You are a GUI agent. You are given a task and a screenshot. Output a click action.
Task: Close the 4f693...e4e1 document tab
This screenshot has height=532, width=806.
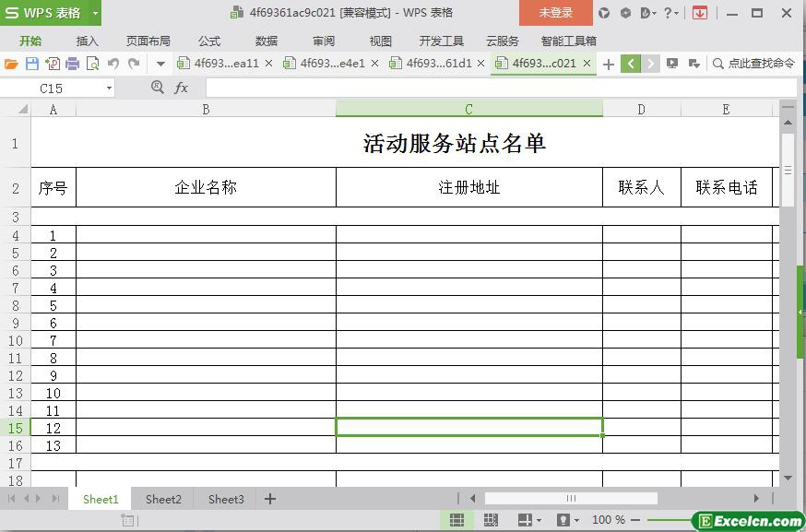click(x=374, y=64)
